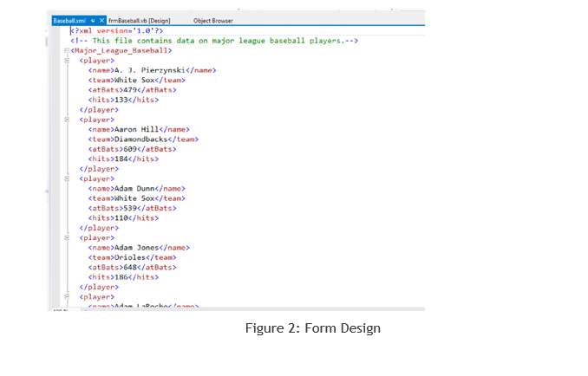Click the hits value 184
The height and width of the screenshot is (376, 588).
(121, 159)
